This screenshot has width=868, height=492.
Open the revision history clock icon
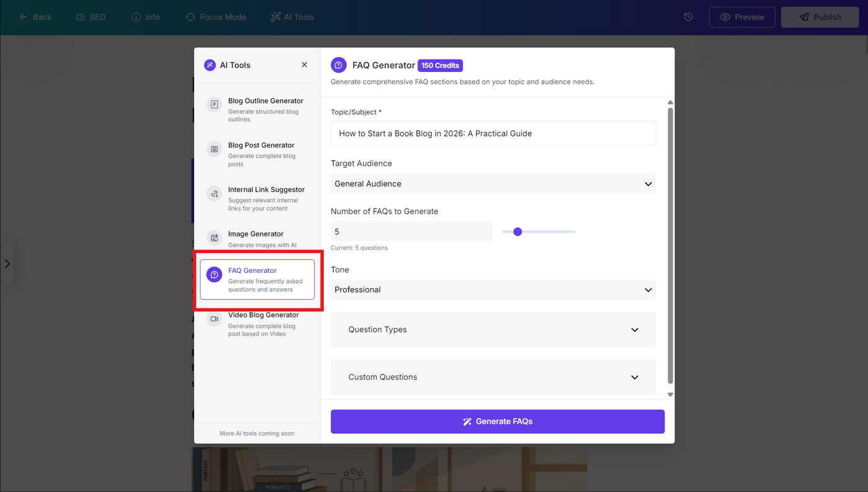pyautogui.click(x=688, y=17)
